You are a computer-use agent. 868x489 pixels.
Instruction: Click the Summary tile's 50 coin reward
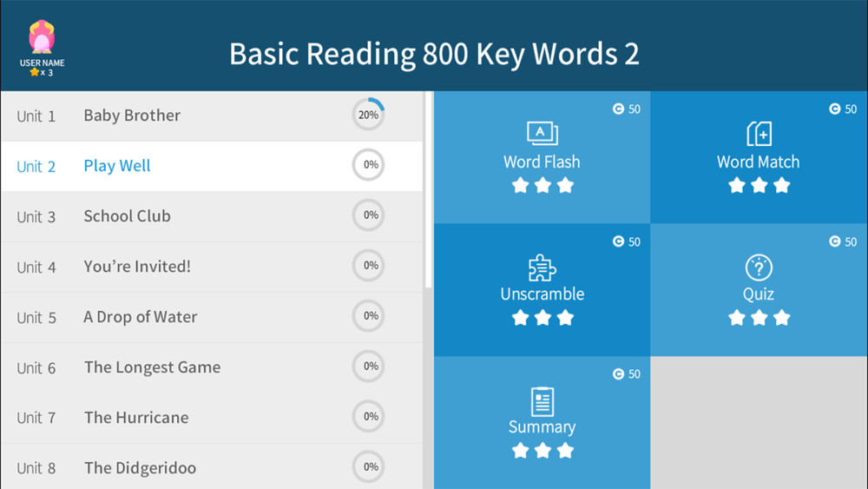click(627, 374)
